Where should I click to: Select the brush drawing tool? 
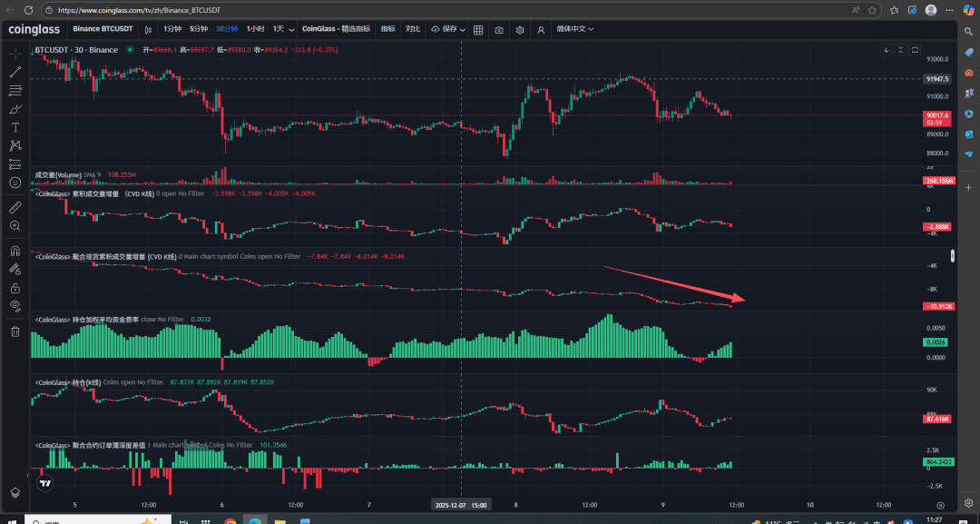tap(15, 109)
